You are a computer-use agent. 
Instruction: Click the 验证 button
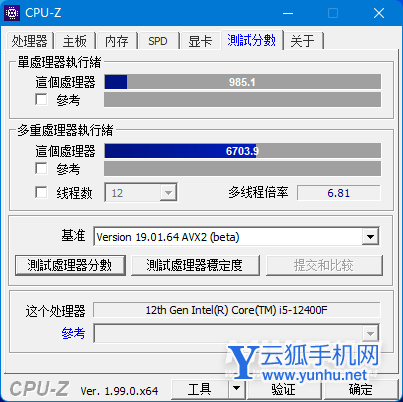point(284,389)
